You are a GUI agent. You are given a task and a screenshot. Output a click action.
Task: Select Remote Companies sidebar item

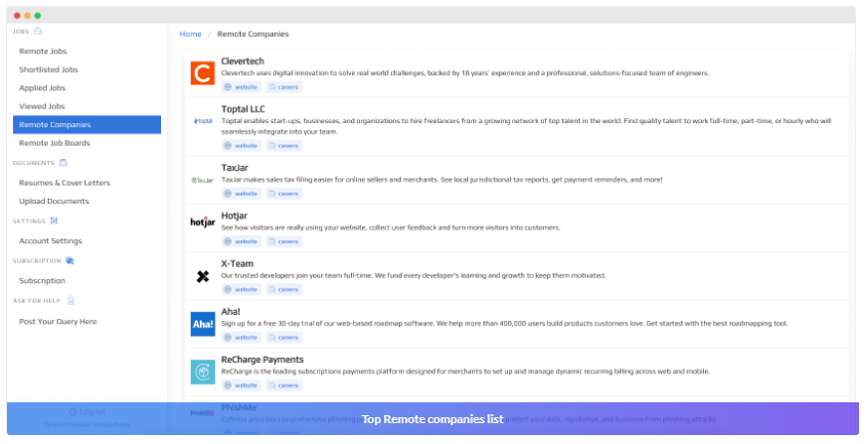(x=87, y=124)
